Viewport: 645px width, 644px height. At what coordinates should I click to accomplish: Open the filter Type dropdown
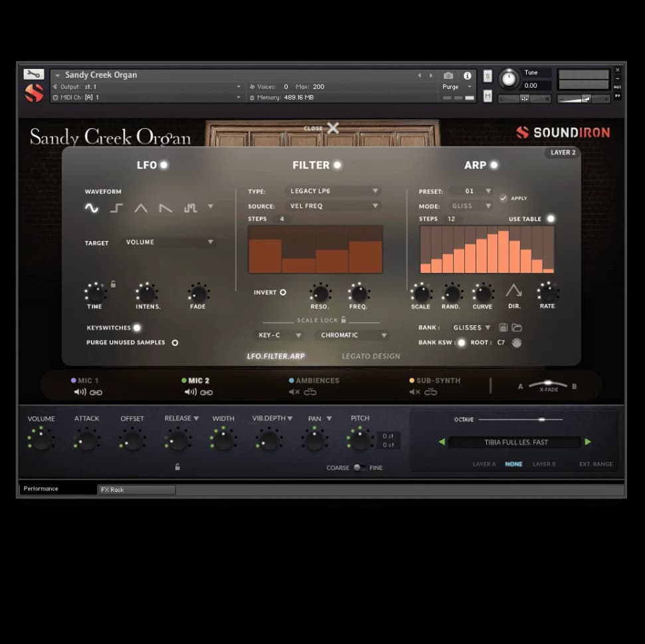click(x=333, y=191)
